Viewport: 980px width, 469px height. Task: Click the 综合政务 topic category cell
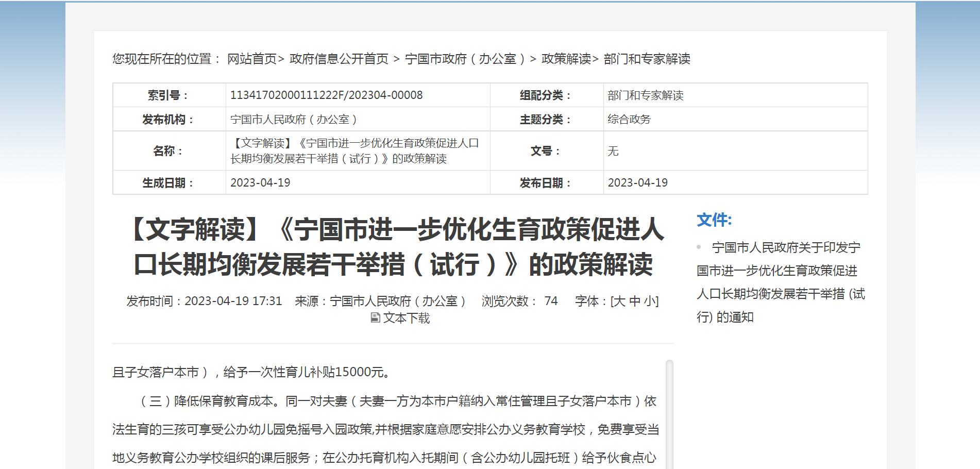(x=629, y=120)
